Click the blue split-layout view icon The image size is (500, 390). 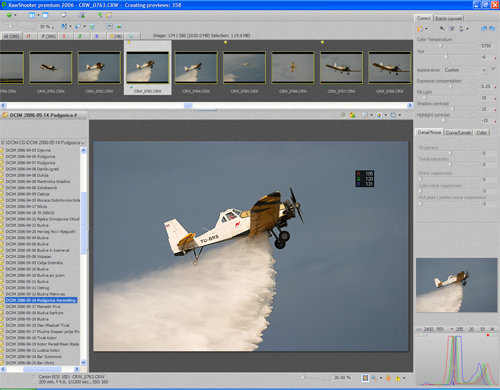(x=32, y=15)
